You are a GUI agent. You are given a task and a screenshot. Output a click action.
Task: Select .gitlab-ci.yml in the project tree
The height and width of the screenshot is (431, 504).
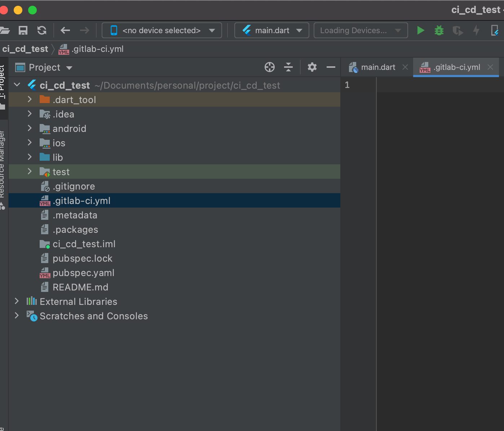point(174,200)
